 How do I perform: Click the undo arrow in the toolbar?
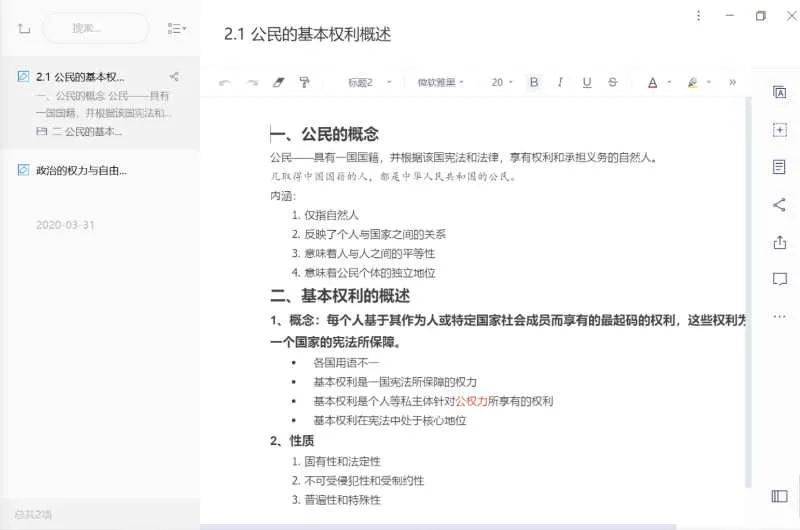pos(225,82)
